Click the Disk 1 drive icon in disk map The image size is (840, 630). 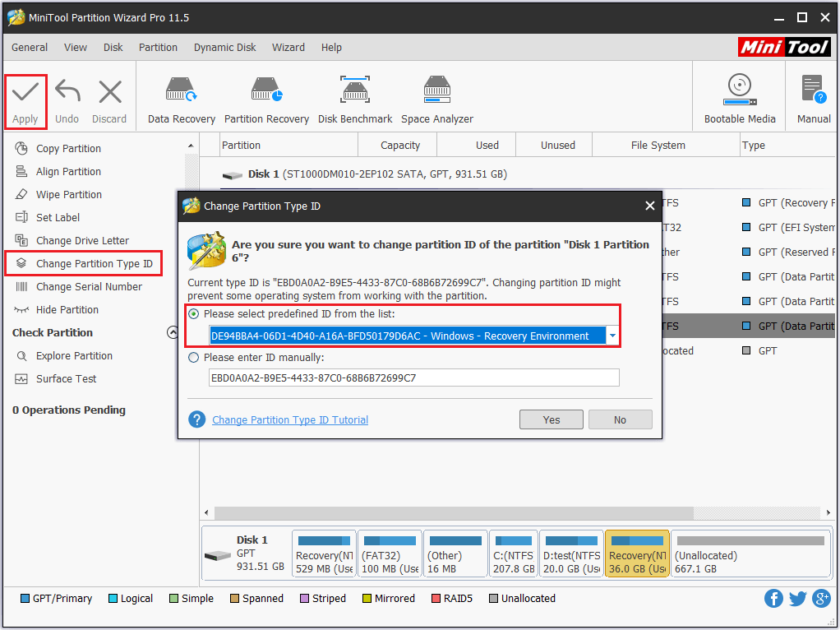pos(218,555)
